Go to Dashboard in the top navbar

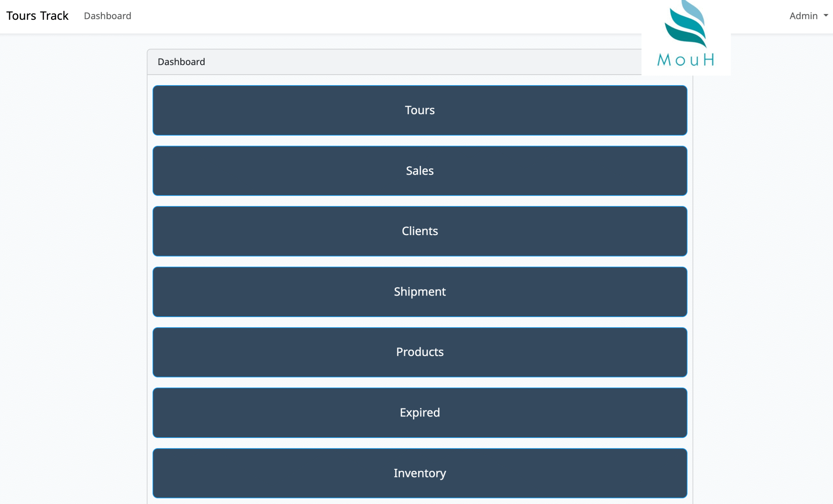coord(107,16)
